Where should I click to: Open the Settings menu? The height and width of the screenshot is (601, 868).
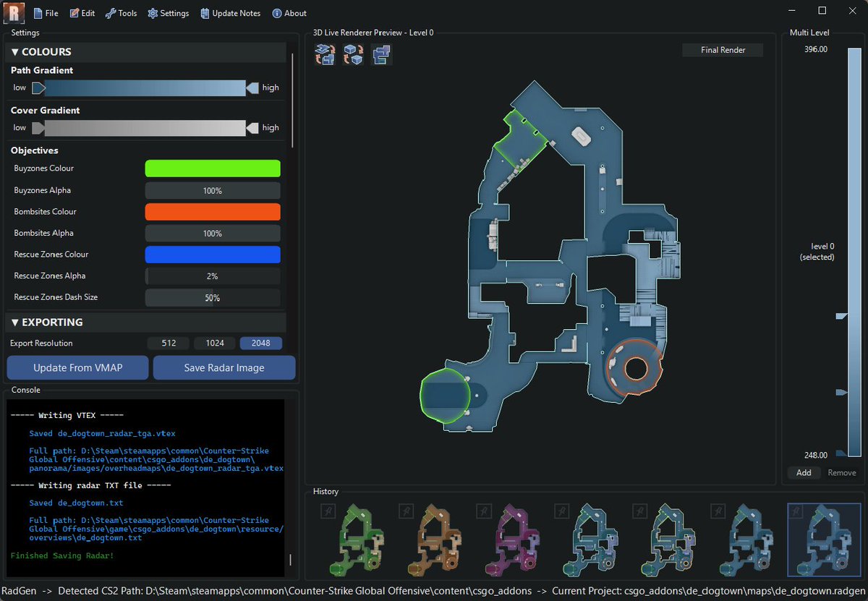click(x=169, y=13)
